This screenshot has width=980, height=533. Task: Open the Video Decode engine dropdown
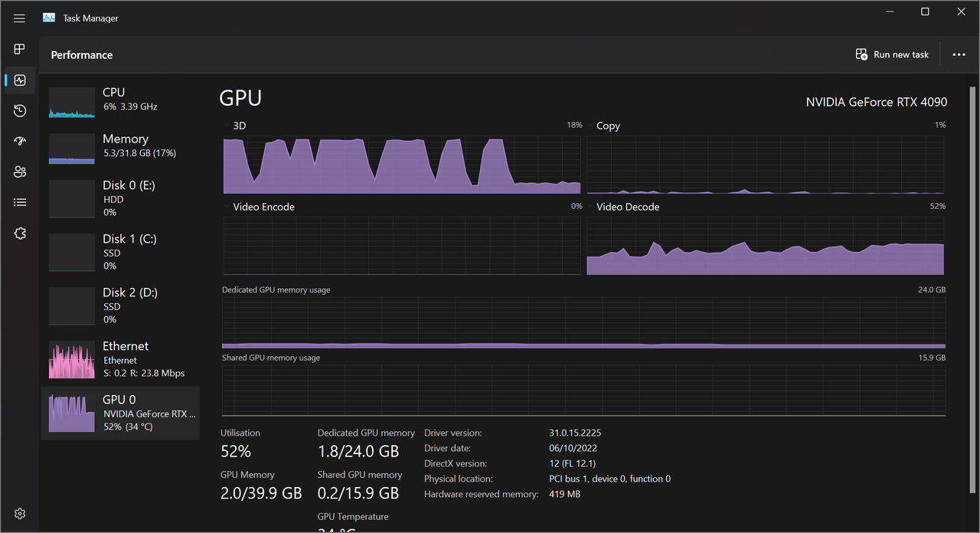tap(623, 207)
